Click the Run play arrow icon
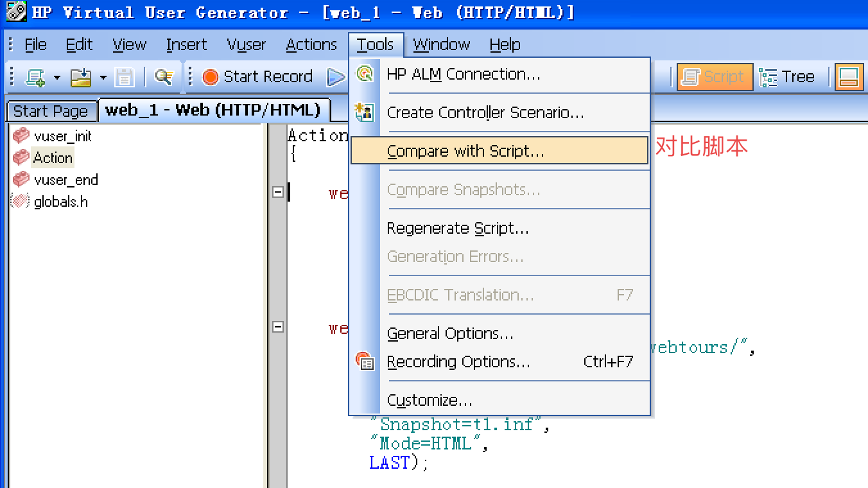The height and width of the screenshot is (488, 868). point(336,77)
